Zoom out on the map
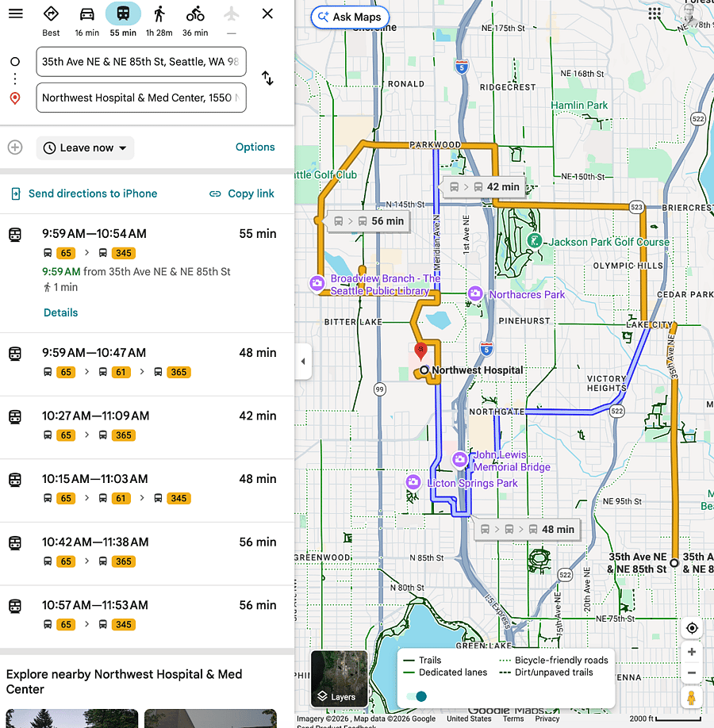Viewport: 714px width, 728px height. point(692,672)
